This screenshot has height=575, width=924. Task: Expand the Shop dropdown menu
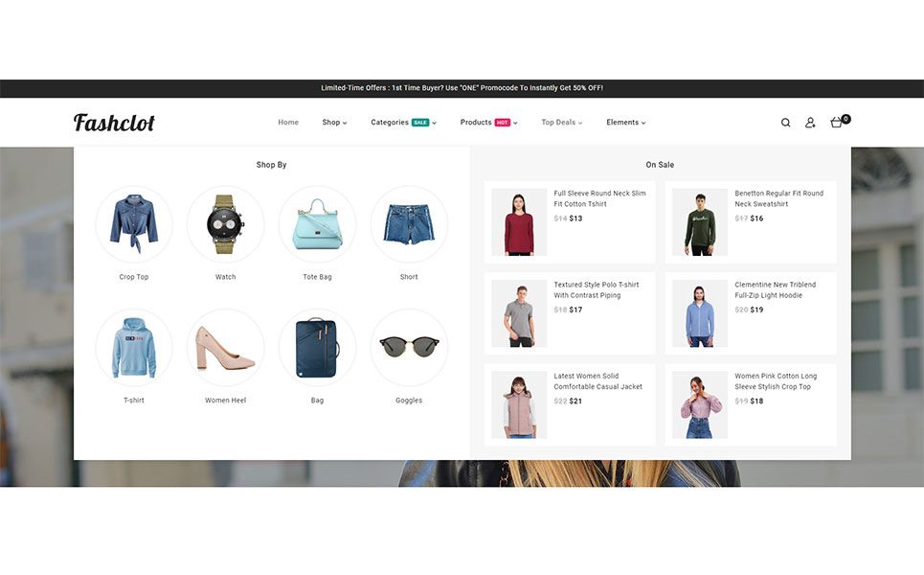[334, 123]
